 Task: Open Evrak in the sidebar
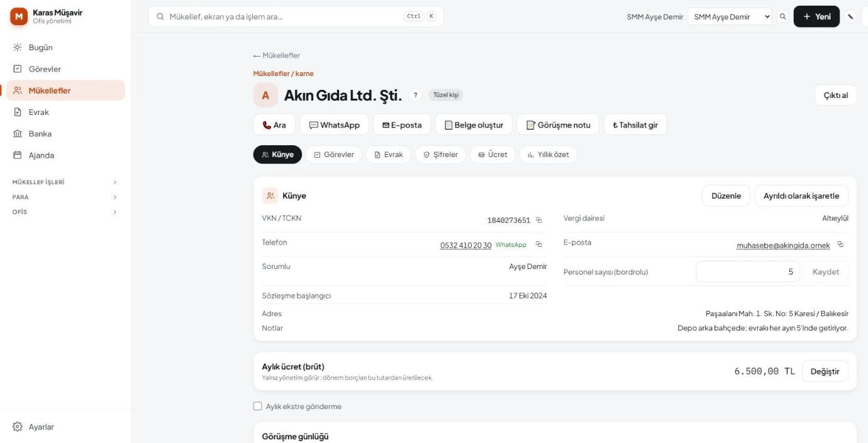click(65, 112)
